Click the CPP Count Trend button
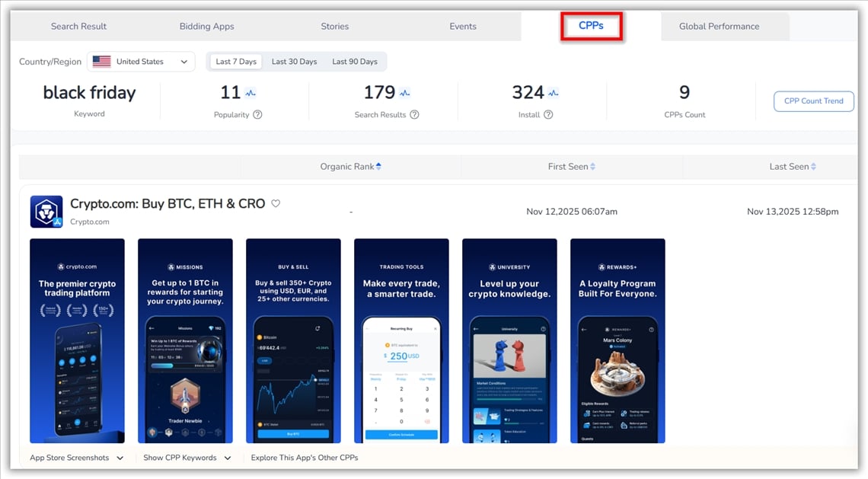868x479 pixels. coord(813,101)
